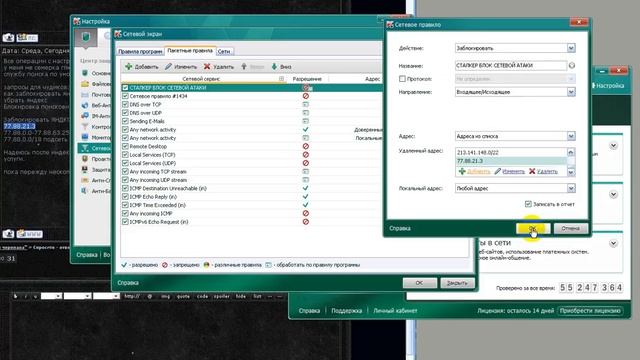Image resolution: width=640 pixels, height=360 pixels.
Task: Click the green plus Добавить icon in packet rules toolbar
Action: 129,67
